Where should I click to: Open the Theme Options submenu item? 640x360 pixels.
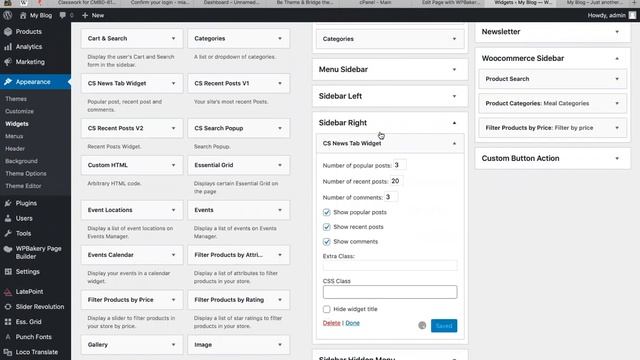pyautogui.click(x=26, y=173)
